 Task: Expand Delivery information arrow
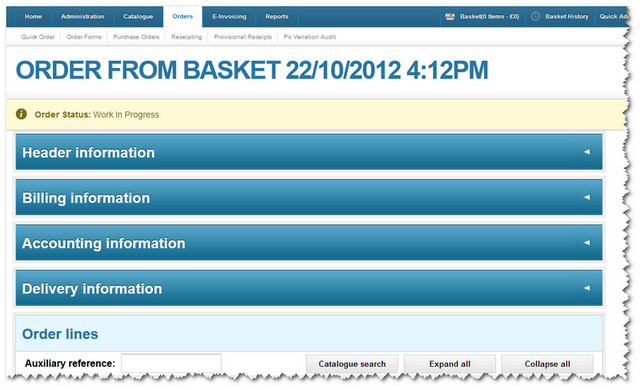587,288
